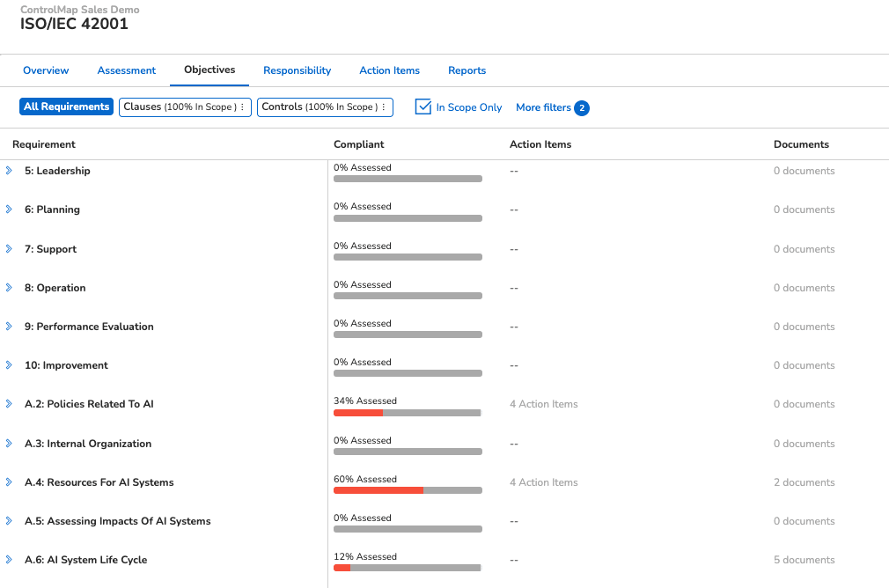The height and width of the screenshot is (588, 889).
Task: Click 0 documents in the 5: Leadership row
Action: [804, 171]
